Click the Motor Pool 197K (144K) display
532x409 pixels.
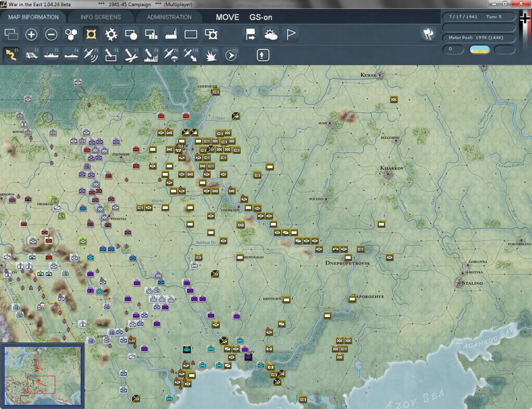478,37
